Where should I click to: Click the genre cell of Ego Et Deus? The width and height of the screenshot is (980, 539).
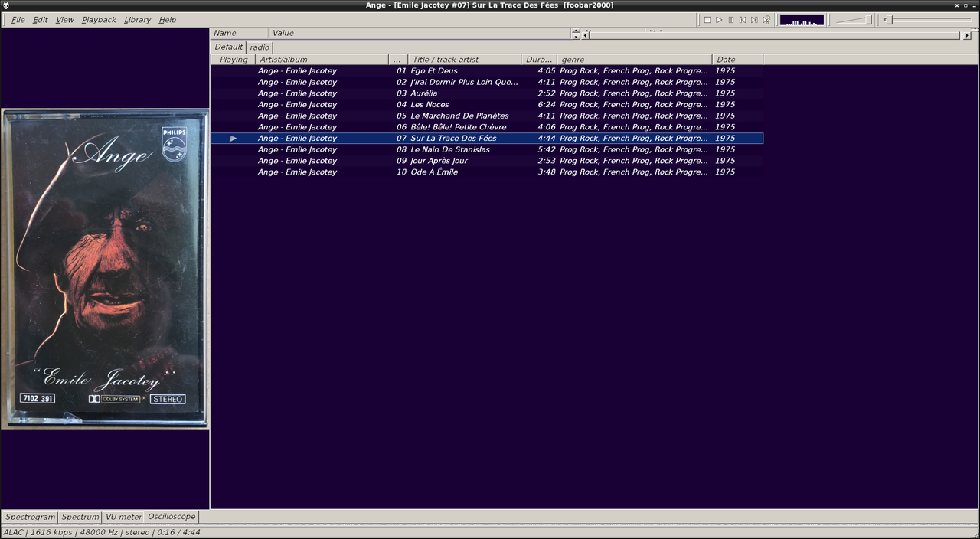(634, 71)
